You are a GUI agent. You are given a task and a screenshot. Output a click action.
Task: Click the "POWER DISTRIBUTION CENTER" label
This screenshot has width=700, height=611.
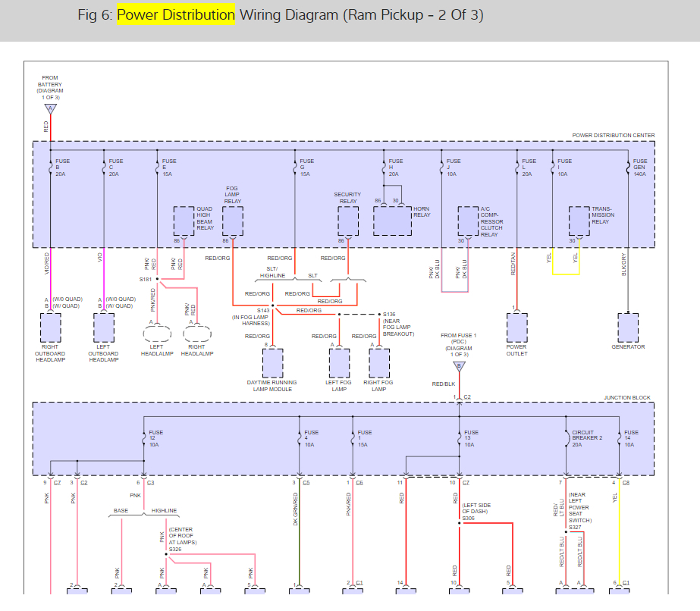pyautogui.click(x=614, y=135)
